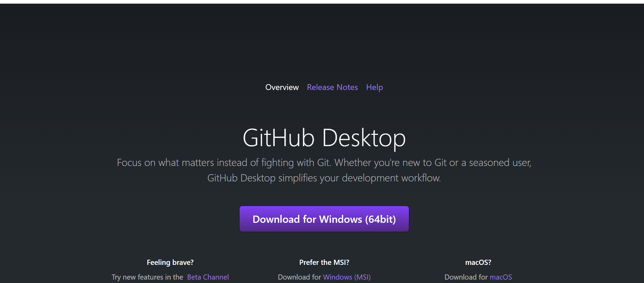Image resolution: width=644 pixels, height=283 pixels.
Task: Select the 'macOS?' heading text
Action: pos(478,262)
